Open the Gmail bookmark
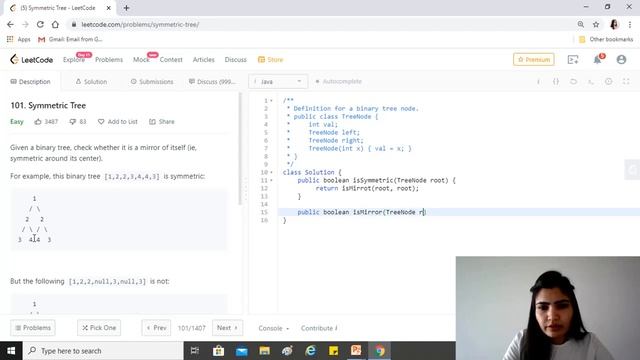 70,39
